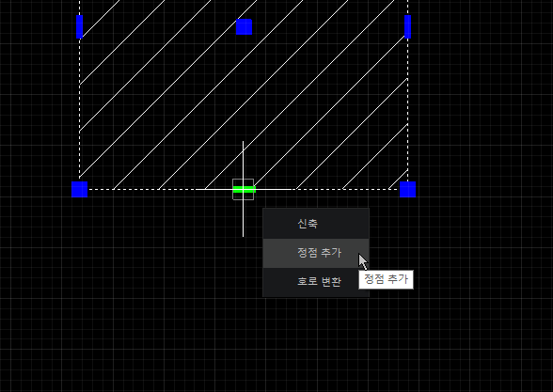Click empty grid area left of the hatch
The width and height of the screenshot is (553, 392).
(36, 105)
